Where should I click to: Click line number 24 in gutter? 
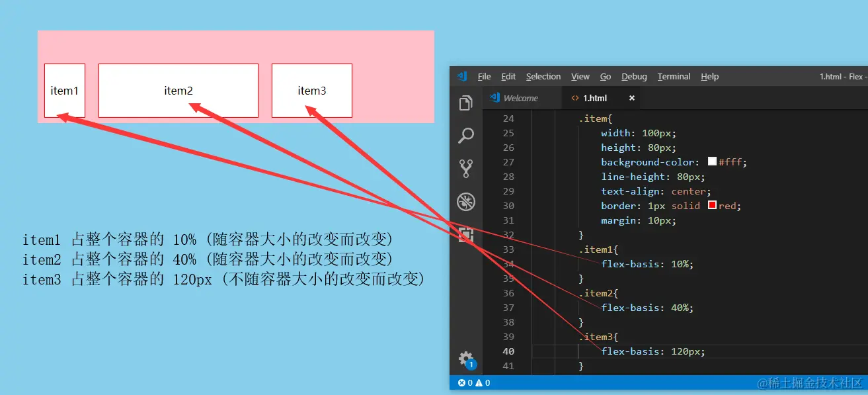[x=508, y=118]
